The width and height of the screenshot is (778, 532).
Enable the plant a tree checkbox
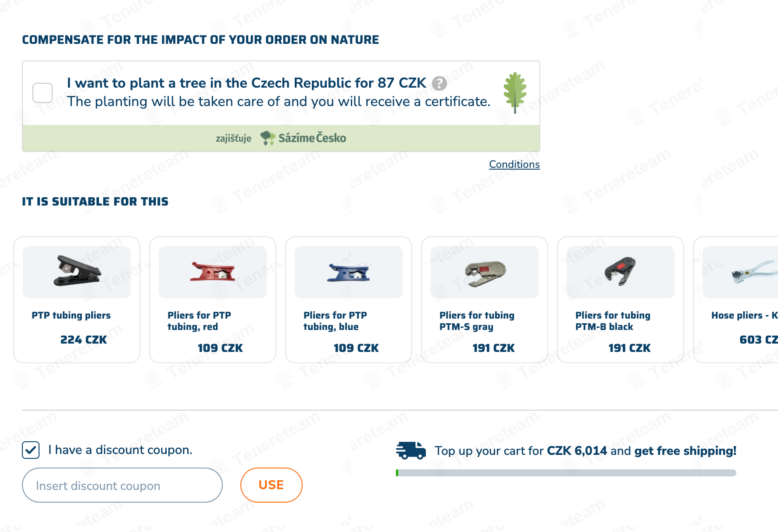tap(43, 93)
